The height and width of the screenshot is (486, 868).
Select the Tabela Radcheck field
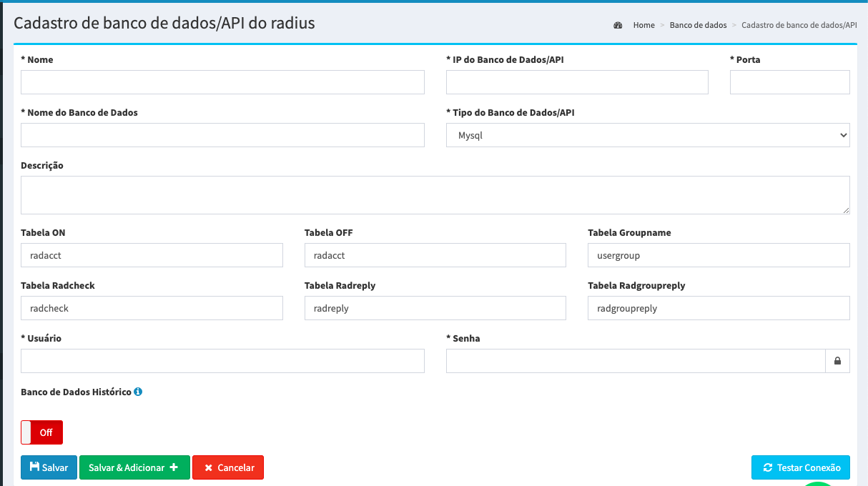point(152,308)
